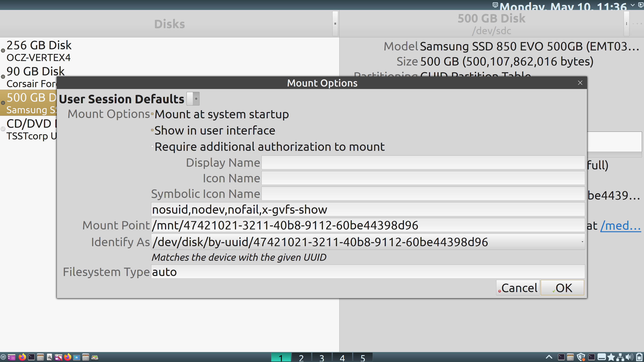Viewport: 644px width, 362px height.
Task: Click the Samsung SSD 850 EVO model text
Action: tap(529, 46)
